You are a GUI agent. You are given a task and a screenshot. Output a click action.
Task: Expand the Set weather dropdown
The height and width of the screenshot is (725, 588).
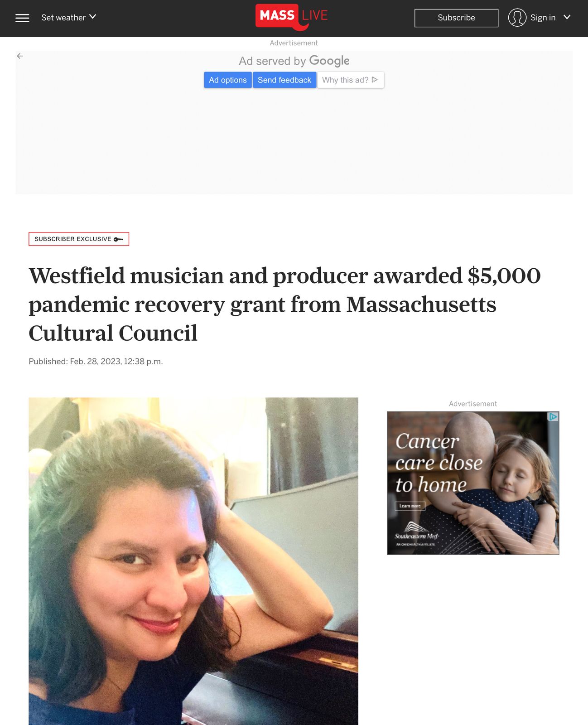pyautogui.click(x=68, y=18)
